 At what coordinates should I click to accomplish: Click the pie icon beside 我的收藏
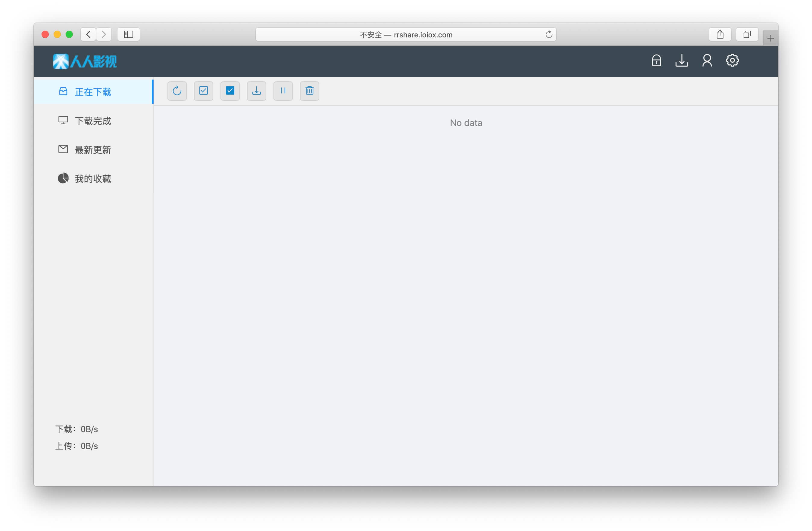(63, 178)
